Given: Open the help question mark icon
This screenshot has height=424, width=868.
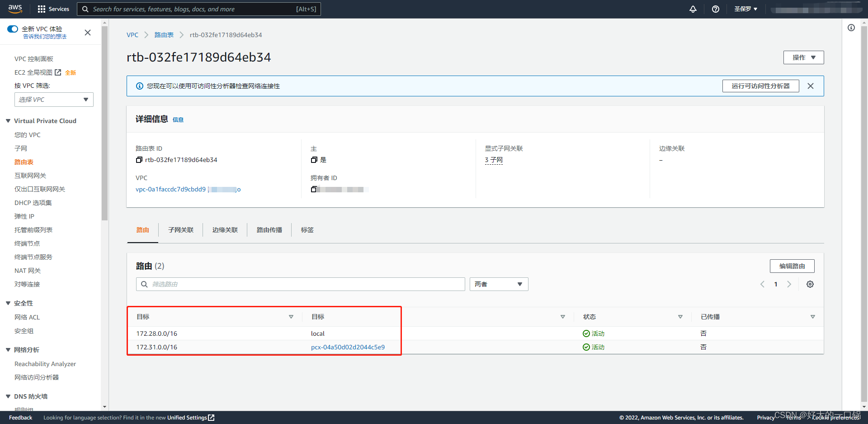Looking at the screenshot, I should 715,9.
